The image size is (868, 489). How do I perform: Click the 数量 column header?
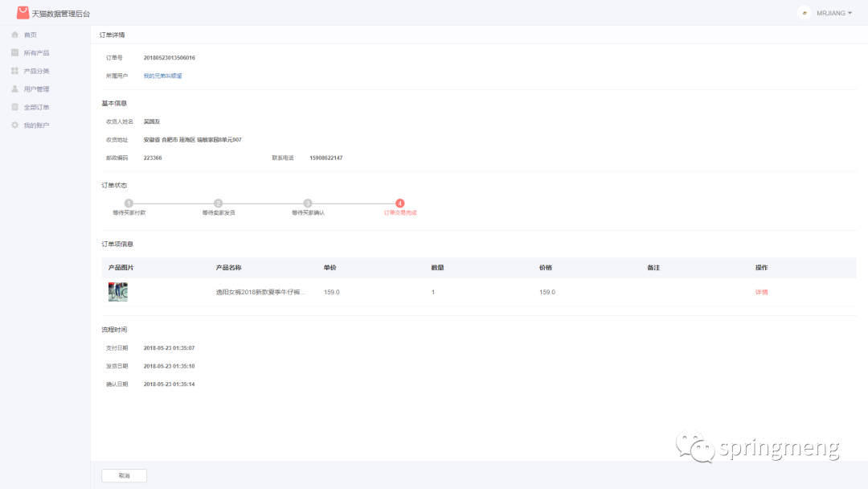pyautogui.click(x=438, y=268)
